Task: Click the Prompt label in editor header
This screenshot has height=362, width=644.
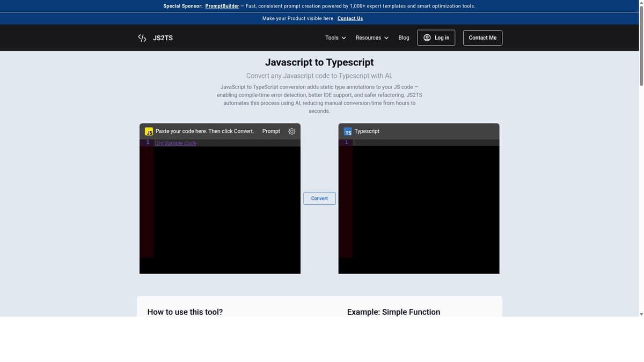Action: pos(271,131)
